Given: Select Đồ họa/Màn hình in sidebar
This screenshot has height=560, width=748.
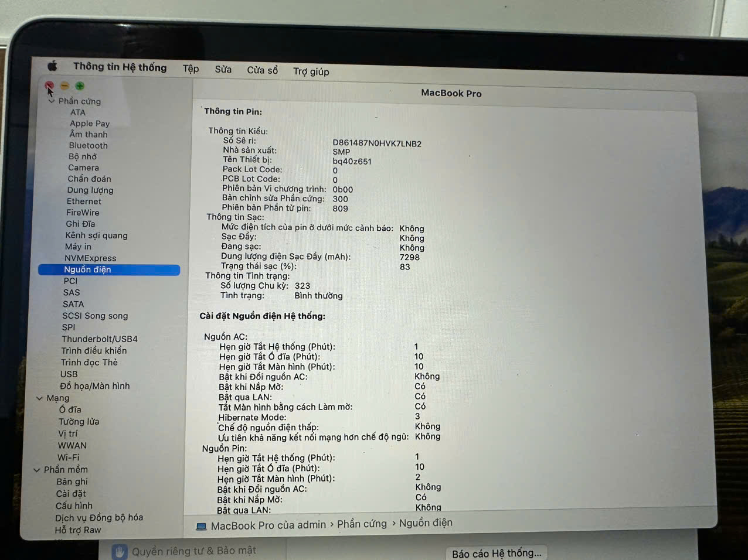Looking at the screenshot, I should coord(95,385).
